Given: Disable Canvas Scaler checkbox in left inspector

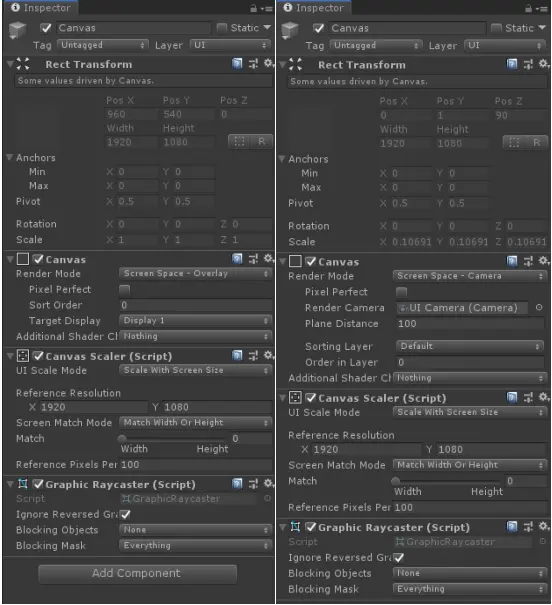Looking at the screenshot, I should 38,356.
